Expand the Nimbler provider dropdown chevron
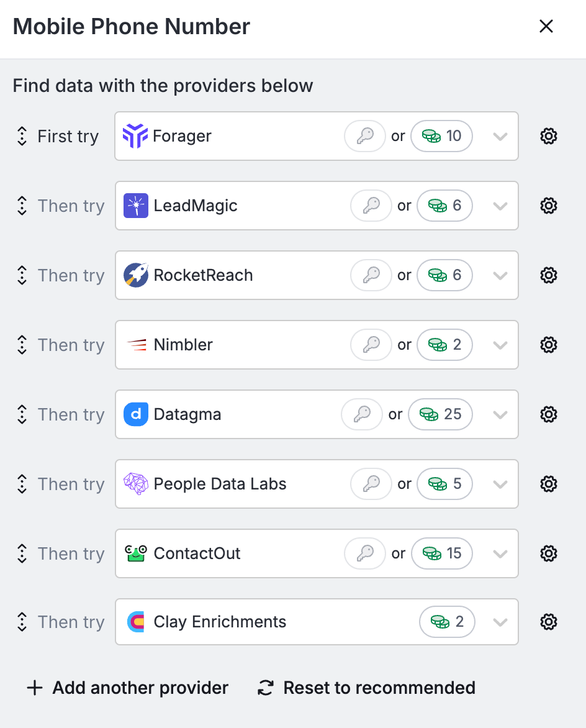 [x=500, y=345]
